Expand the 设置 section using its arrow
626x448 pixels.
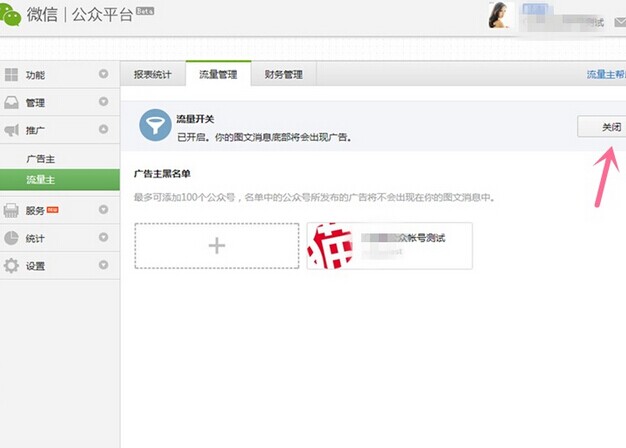tap(104, 266)
